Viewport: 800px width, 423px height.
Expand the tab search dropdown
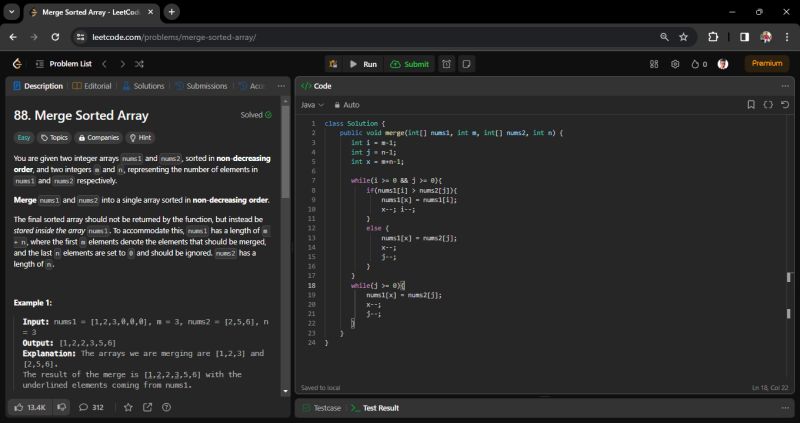click(x=11, y=12)
